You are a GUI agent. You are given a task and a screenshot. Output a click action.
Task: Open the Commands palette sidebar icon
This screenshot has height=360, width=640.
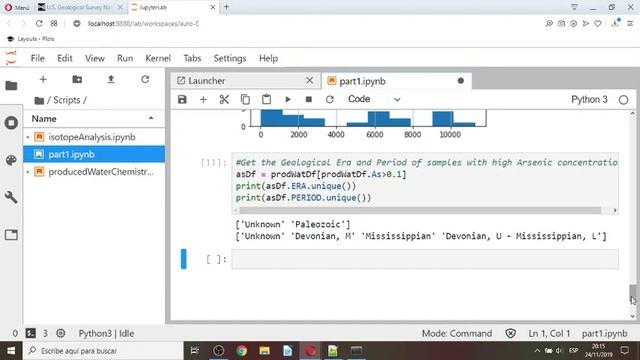[x=11, y=160]
